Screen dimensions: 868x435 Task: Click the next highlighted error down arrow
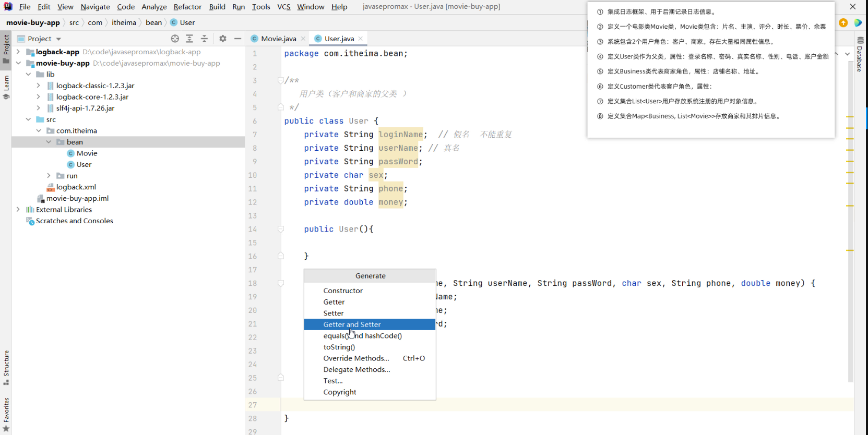pos(847,54)
